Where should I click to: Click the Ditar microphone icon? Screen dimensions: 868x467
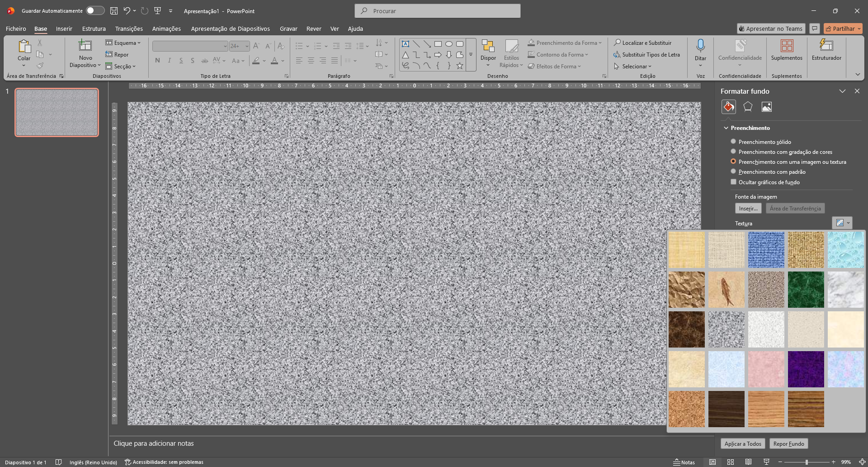pyautogui.click(x=700, y=46)
